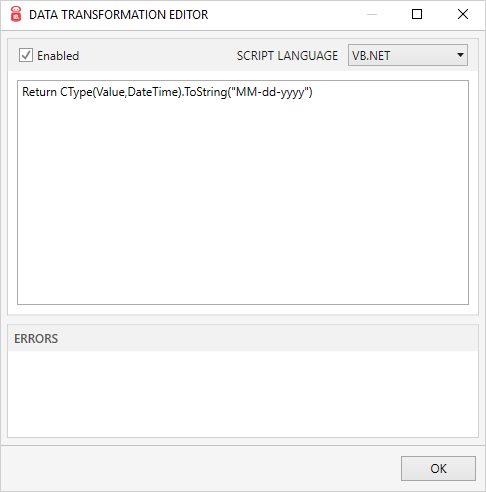Click the SCRIPT LANGUAGE label

click(x=287, y=56)
